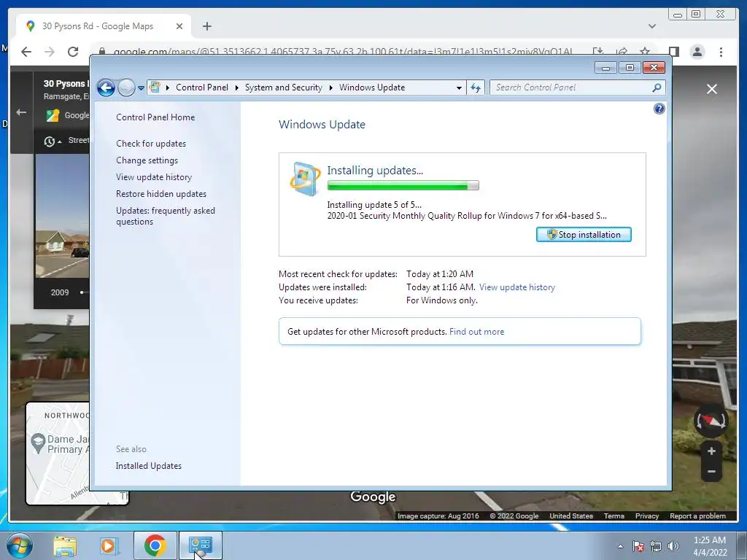Screen dimensions: 747x560
Task: Share this page icon in Chrome
Action: coord(622,52)
